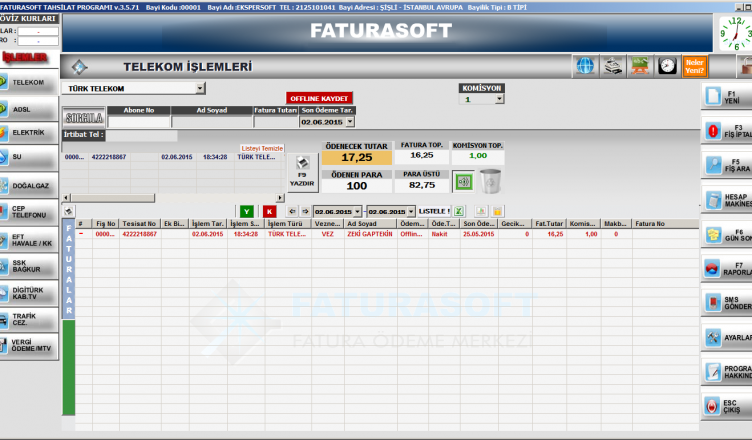Click the right arrow next date button
This screenshot has height=440, width=752.
[x=305, y=211]
